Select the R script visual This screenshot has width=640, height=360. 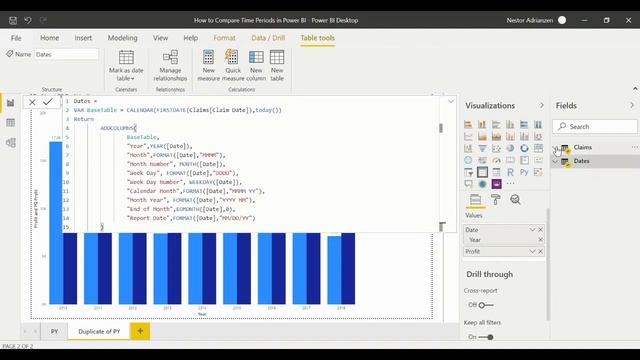[510, 172]
